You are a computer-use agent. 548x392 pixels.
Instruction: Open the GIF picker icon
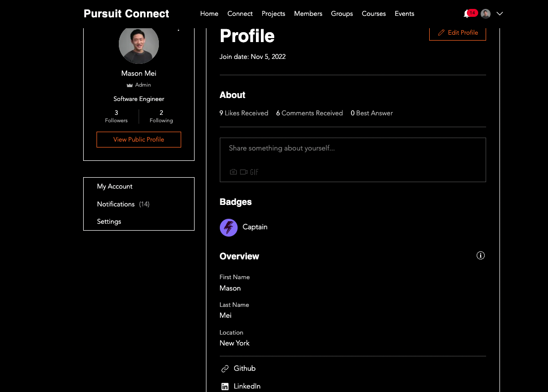click(254, 172)
